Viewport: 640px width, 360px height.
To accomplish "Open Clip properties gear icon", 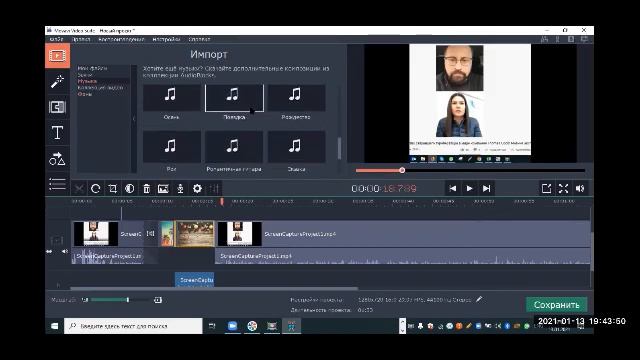I will click(197, 189).
